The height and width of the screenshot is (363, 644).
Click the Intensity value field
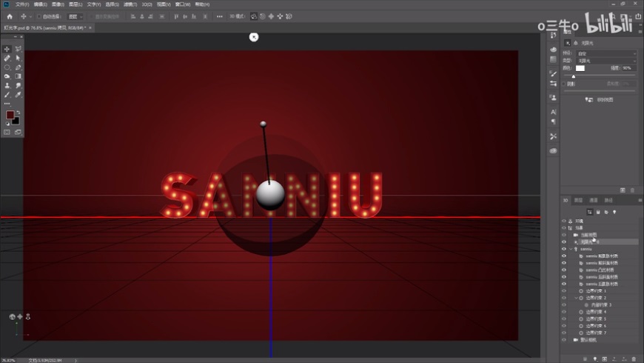coord(628,68)
